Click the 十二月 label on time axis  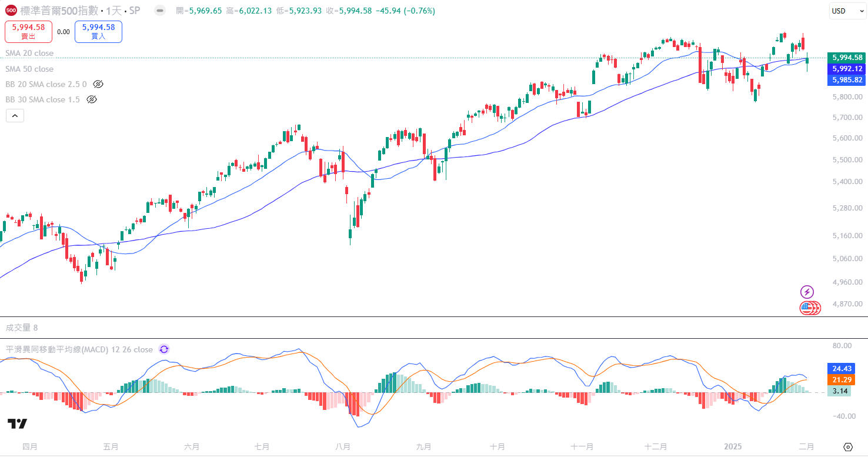pyautogui.click(x=656, y=447)
